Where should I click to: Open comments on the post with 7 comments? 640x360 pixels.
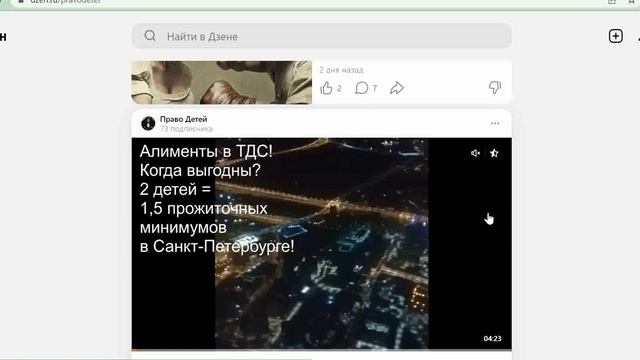pyautogui.click(x=362, y=88)
